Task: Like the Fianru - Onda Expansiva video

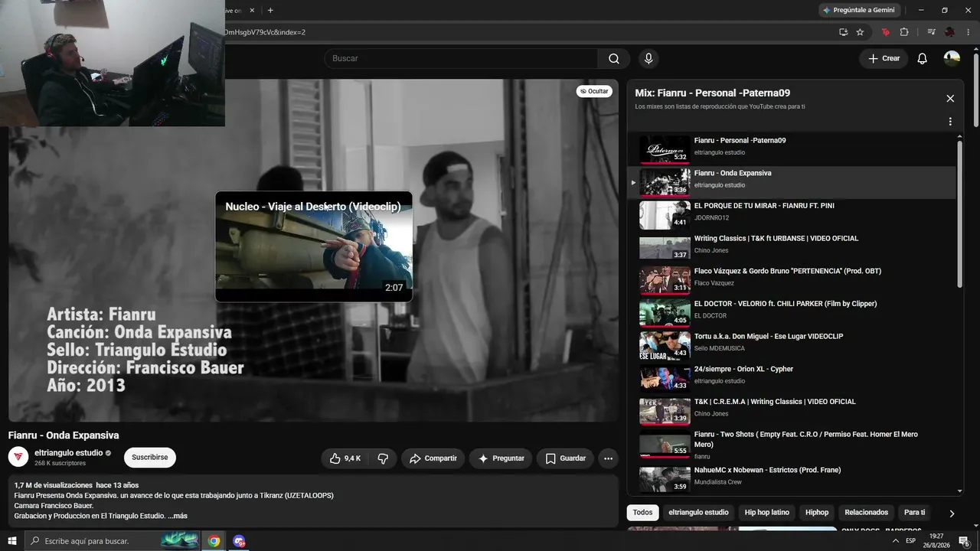Action: [346, 458]
